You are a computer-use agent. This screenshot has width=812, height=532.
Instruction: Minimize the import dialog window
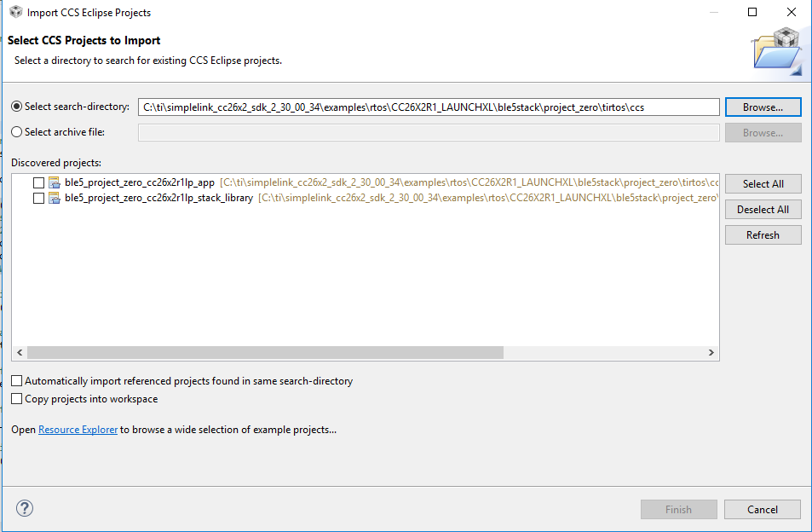(713, 13)
